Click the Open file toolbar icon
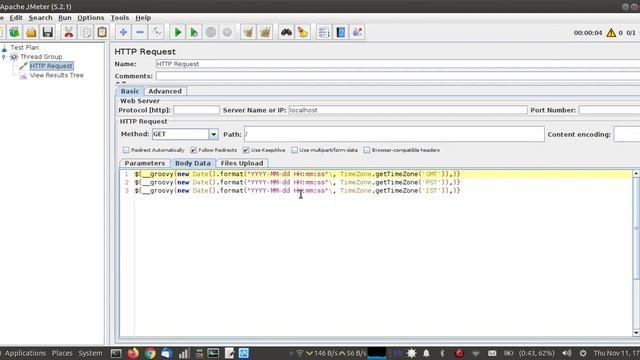The height and width of the screenshot is (360, 640). [31, 32]
